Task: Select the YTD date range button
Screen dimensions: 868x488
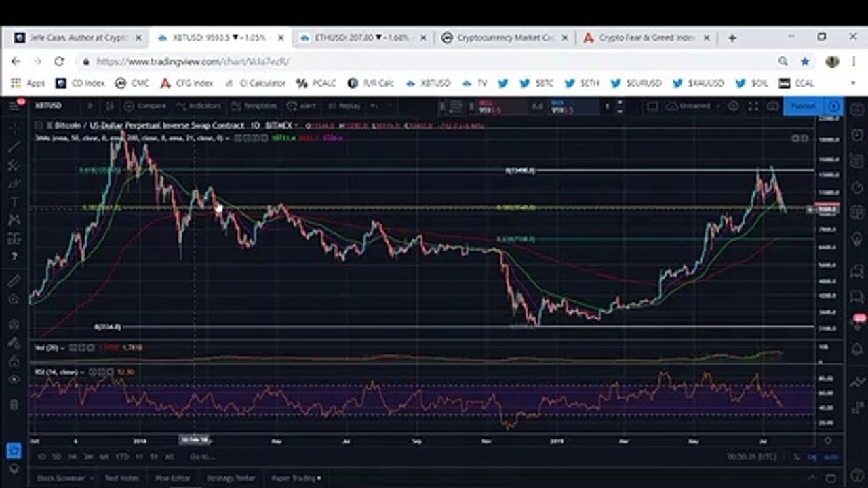Action: 123,457
